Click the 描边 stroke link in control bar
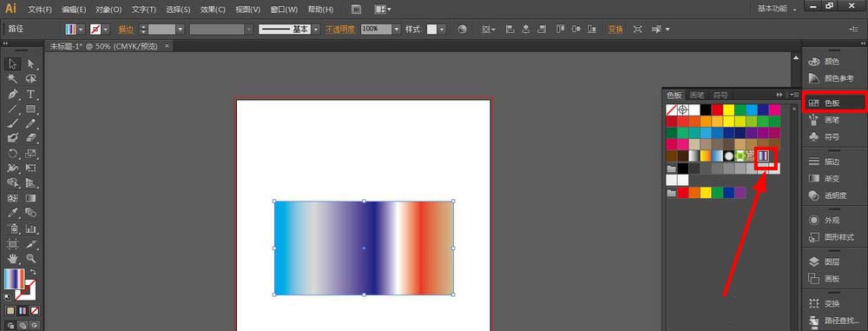This screenshot has width=868, height=331. [126, 30]
